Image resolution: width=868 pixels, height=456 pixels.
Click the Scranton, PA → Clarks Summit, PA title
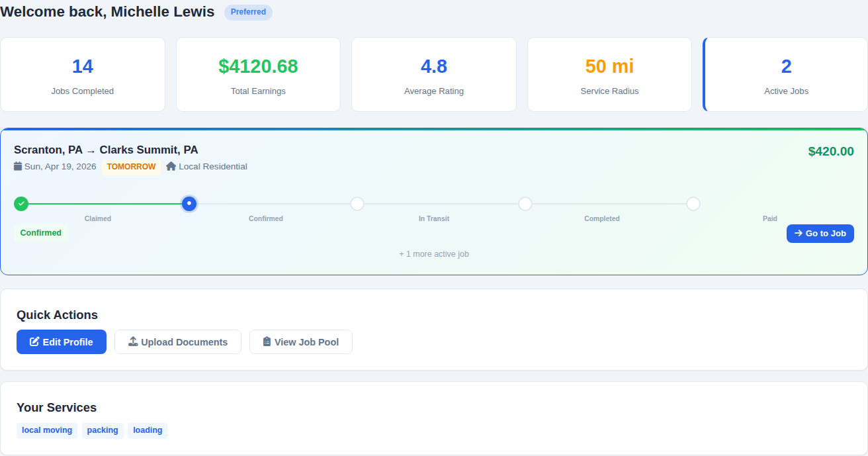coord(106,150)
